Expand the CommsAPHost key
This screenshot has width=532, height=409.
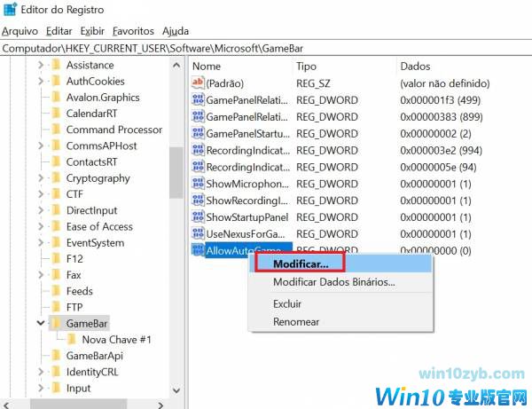[x=41, y=146]
